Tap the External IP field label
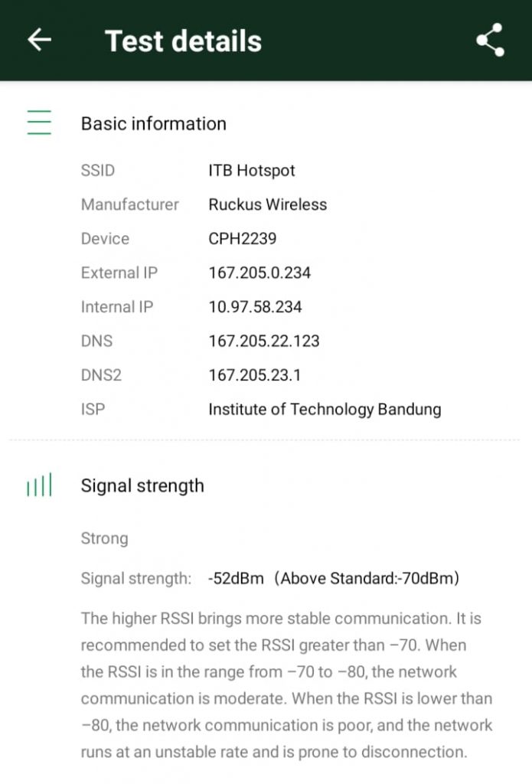532x784 pixels. click(119, 273)
